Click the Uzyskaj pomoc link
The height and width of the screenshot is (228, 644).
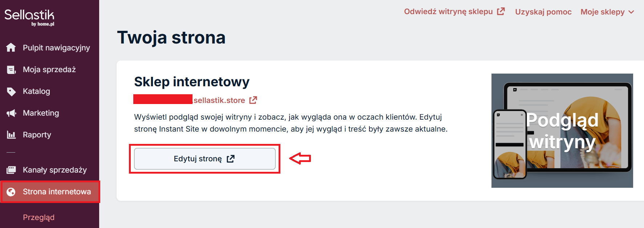(x=543, y=12)
